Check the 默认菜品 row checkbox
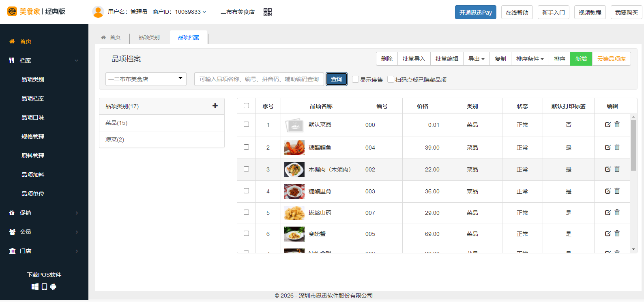The height and width of the screenshot is (302, 644). tap(246, 124)
